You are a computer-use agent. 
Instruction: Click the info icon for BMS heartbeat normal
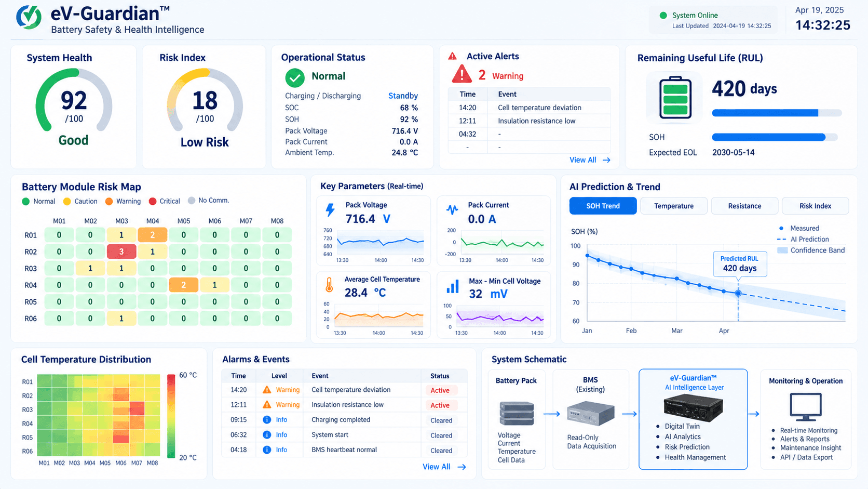267,450
